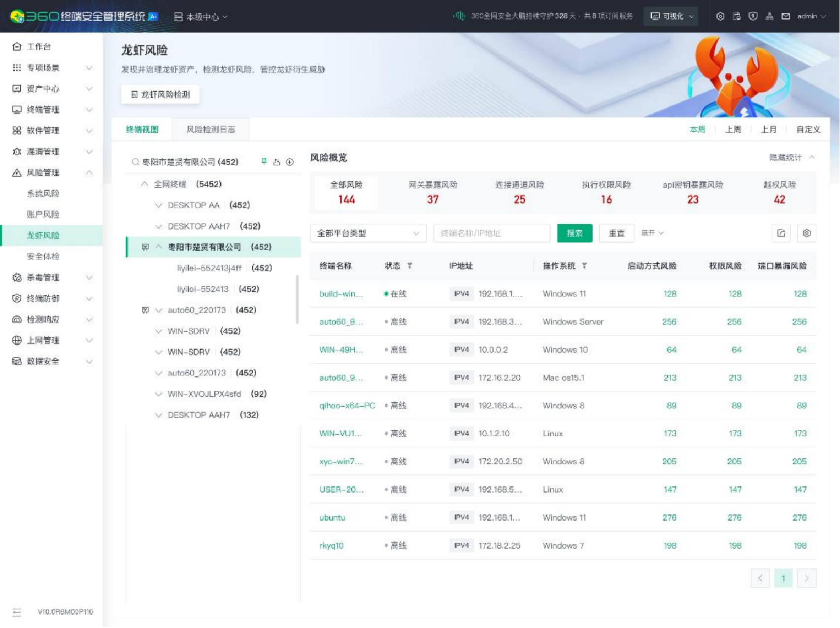Open 账户风险 in the sidebar menu
Viewport: 840px width, 628px height.
43,214
